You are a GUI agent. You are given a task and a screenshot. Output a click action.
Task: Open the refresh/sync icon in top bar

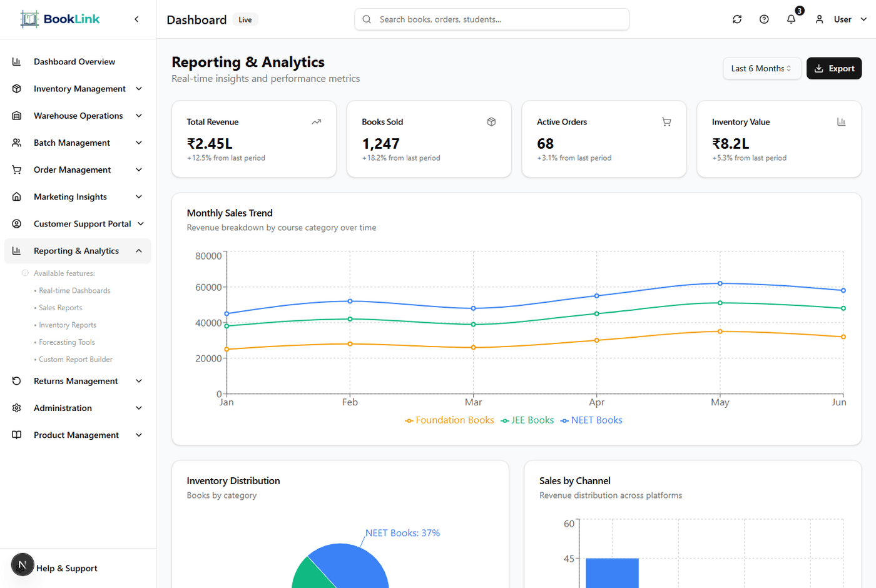736,19
